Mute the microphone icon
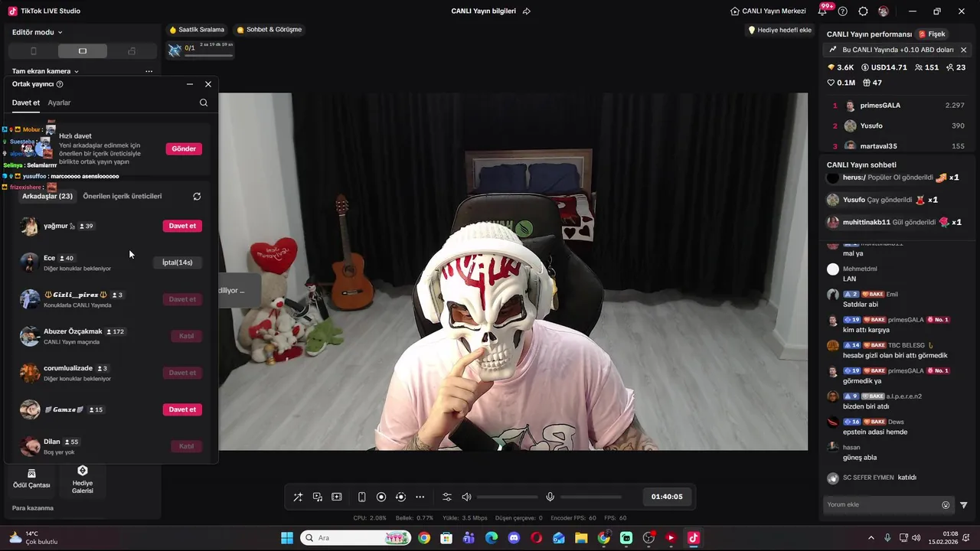Viewport: 980px width, 551px height. point(550,497)
